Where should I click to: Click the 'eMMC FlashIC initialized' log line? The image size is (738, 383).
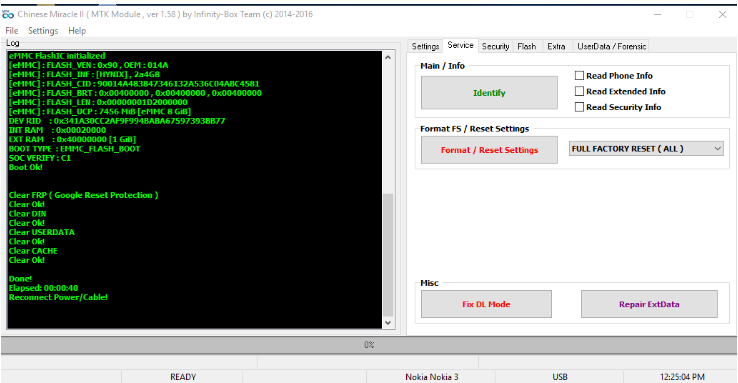click(x=57, y=56)
